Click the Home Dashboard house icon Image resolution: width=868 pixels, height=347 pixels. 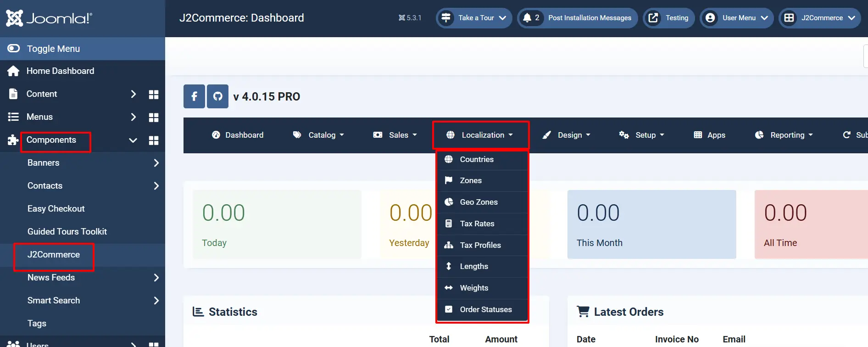[13, 71]
